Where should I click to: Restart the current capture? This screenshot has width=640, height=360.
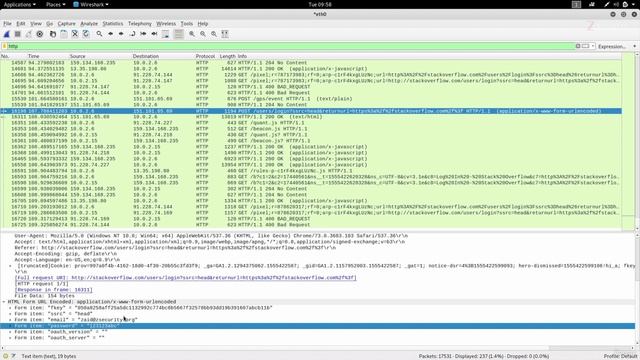(x=29, y=34)
